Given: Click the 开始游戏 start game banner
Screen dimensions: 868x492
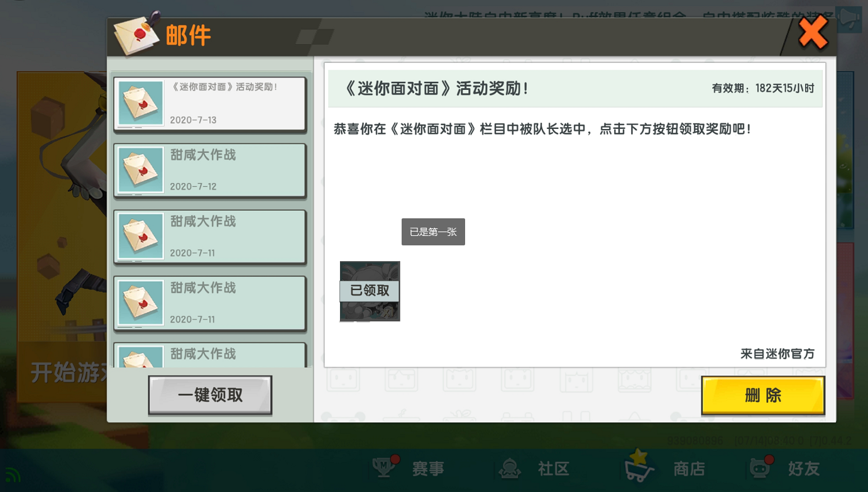Looking at the screenshot, I should coord(62,372).
